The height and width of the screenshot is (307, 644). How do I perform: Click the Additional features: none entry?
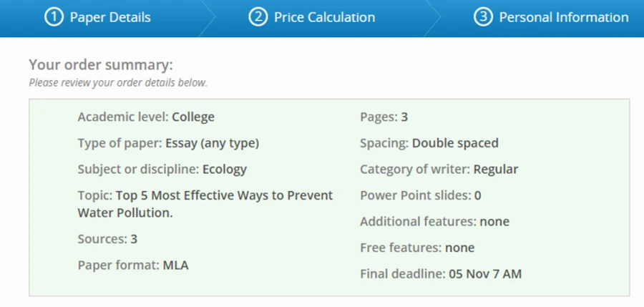click(x=434, y=222)
